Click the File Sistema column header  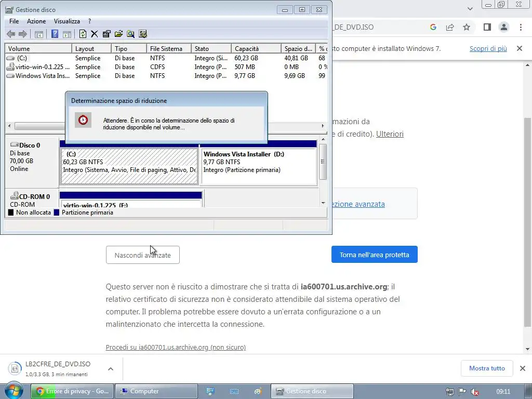(x=169, y=48)
